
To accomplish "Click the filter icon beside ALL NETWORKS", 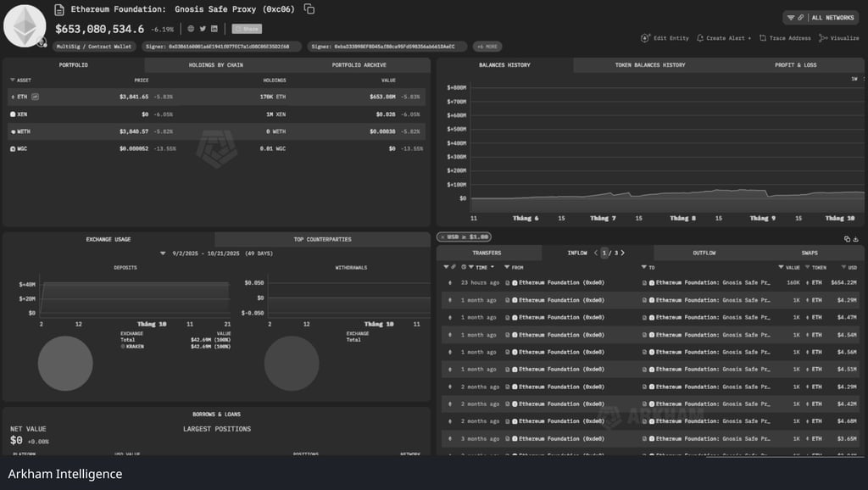I will click(791, 18).
